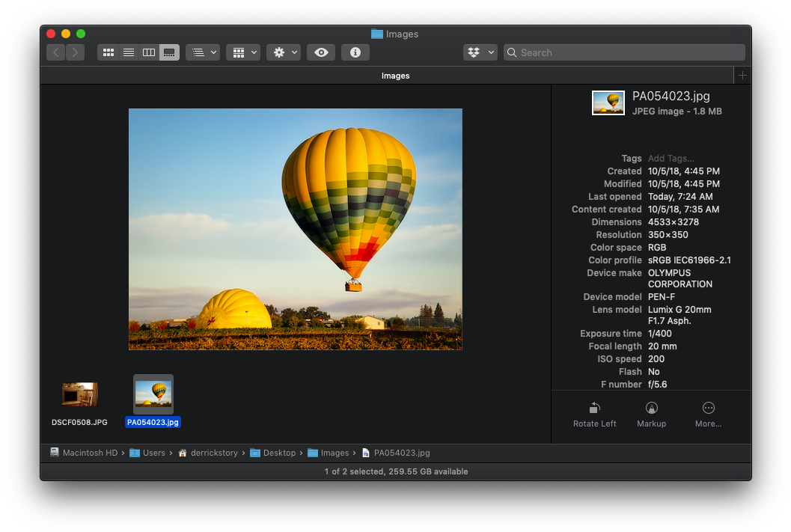This screenshot has height=532, width=791.
Task: Click the back navigation arrow
Action: tap(56, 52)
